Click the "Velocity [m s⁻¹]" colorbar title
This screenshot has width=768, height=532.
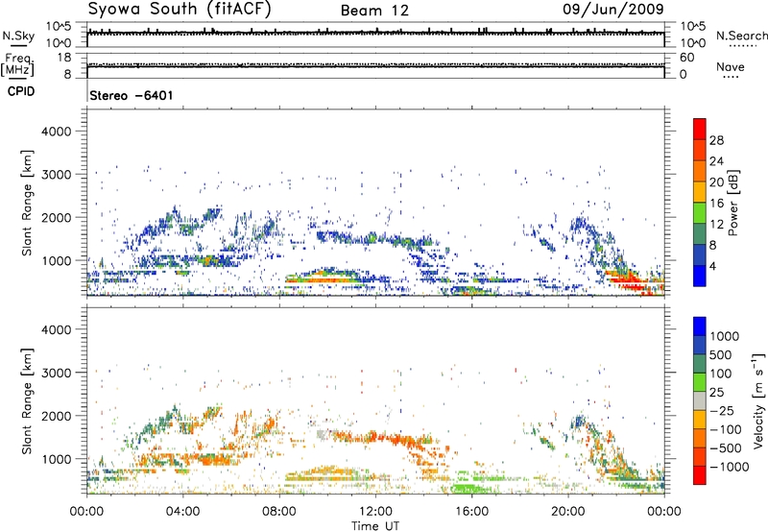759,400
